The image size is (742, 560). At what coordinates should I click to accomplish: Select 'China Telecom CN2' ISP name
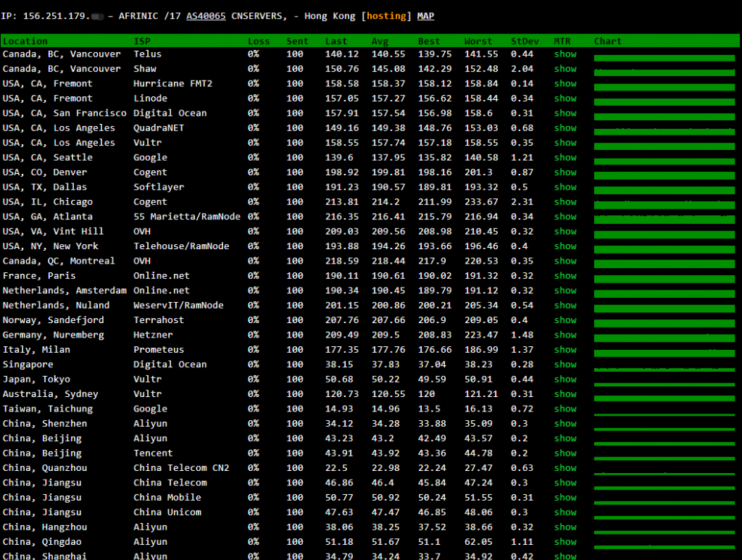(x=181, y=468)
